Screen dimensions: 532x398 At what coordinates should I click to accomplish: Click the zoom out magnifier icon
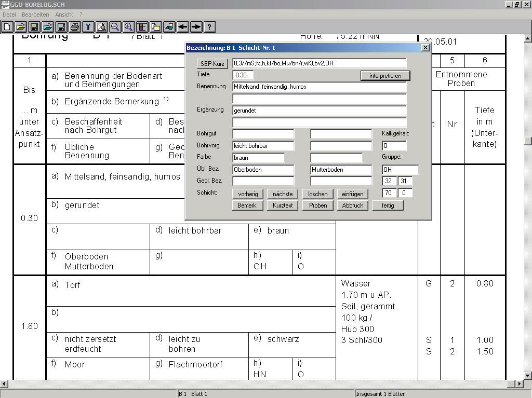[115, 27]
